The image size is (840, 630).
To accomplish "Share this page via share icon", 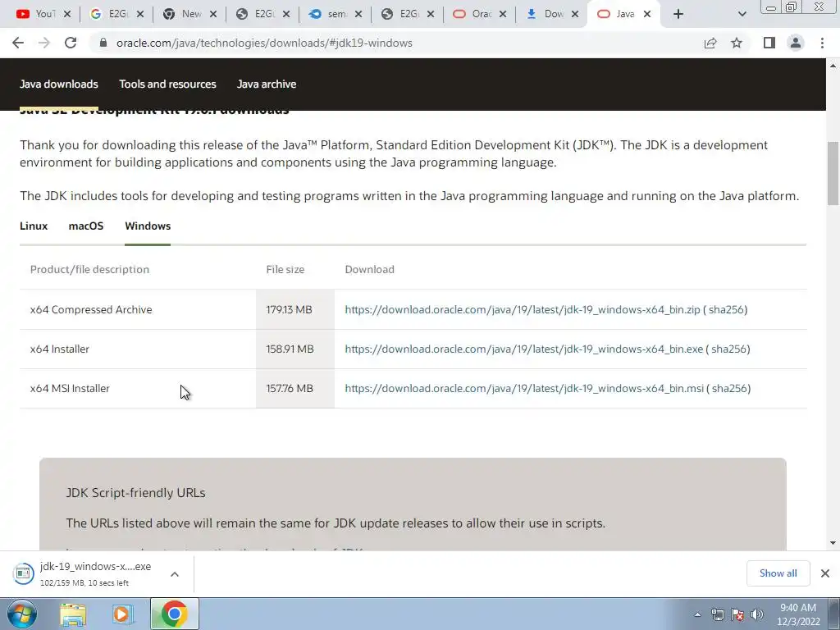I will coord(710,43).
